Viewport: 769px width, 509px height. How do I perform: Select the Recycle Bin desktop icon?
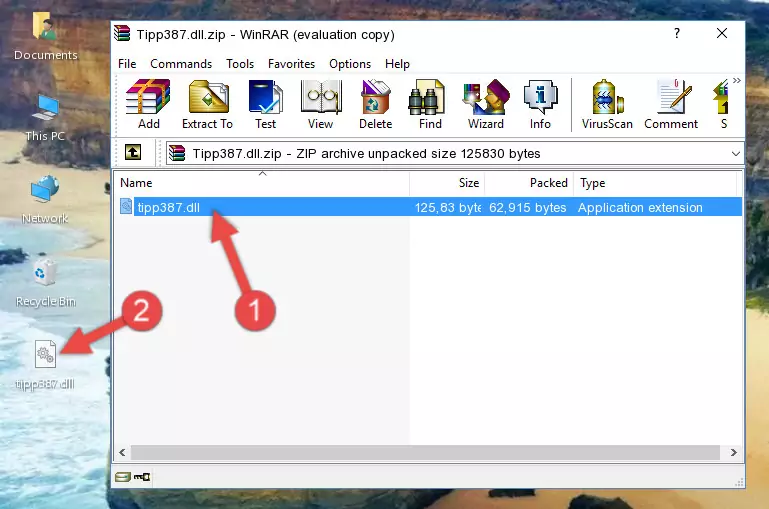[45, 283]
